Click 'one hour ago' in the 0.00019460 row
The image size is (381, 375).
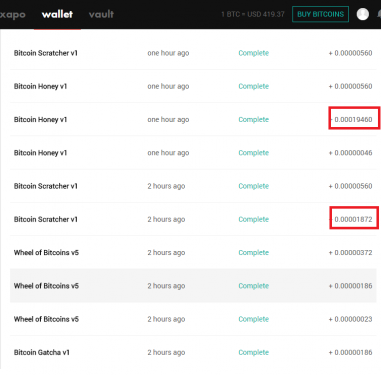point(168,120)
